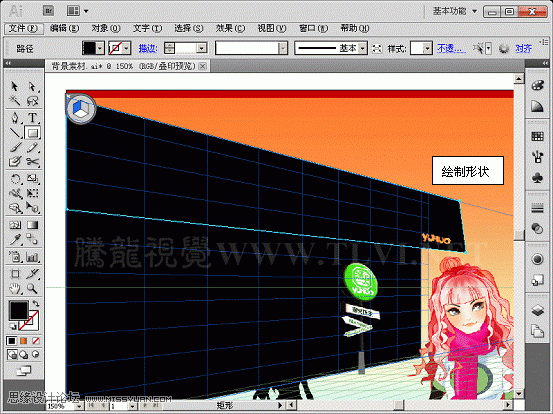Apply solid Color mode button

(x=12, y=341)
